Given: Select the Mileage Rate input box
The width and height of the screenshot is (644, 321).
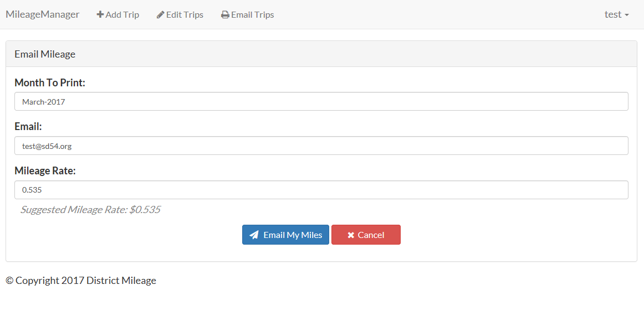Looking at the screenshot, I should [x=321, y=190].
